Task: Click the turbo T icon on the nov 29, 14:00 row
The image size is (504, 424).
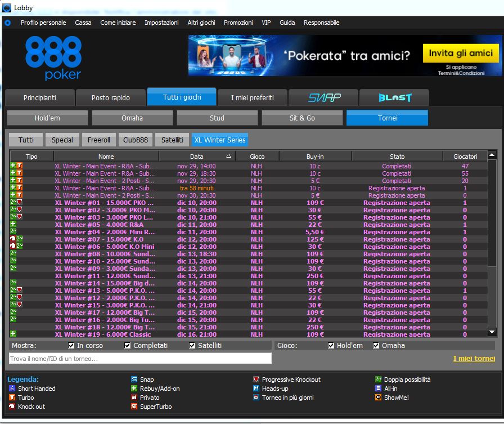Action: pos(20,166)
